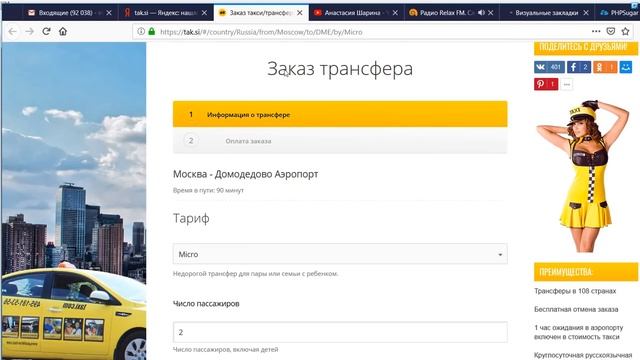Viewport: 640px width, 360px height.
Task: Click Бесплатная отмена заказа text
Action: coord(576,309)
